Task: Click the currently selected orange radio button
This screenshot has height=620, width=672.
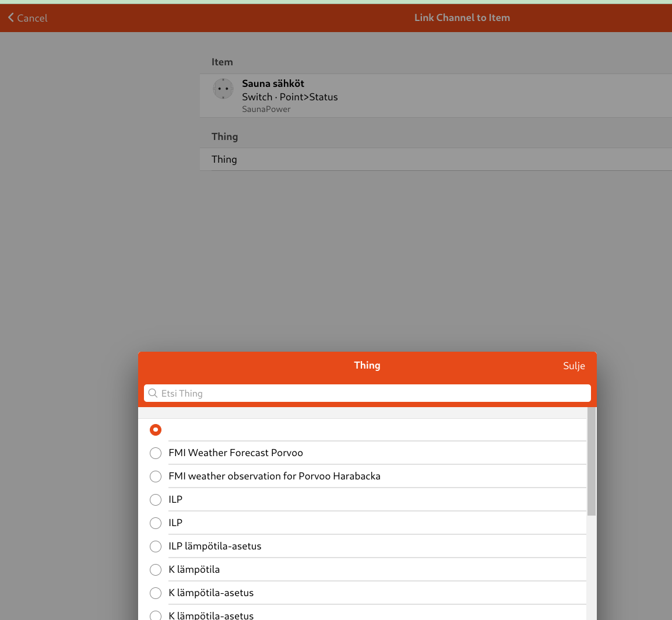Action: (156, 429)
